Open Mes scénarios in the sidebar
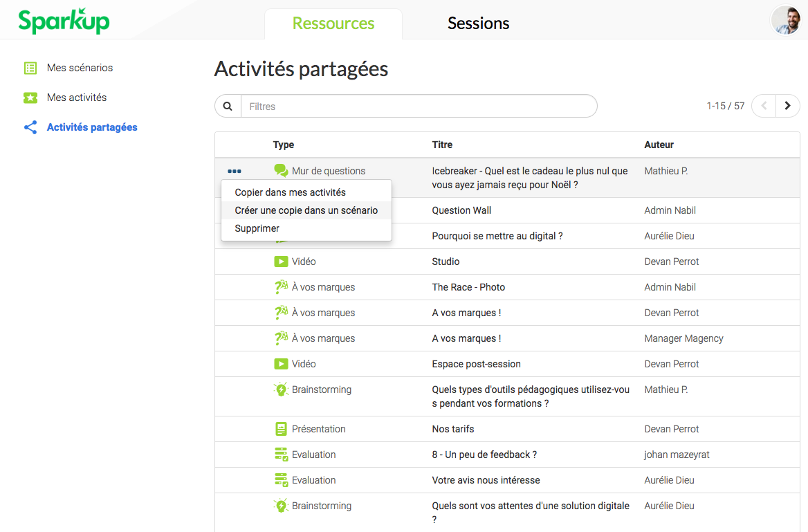The width and height of the screenshot is (808, 532). [80, 68]
